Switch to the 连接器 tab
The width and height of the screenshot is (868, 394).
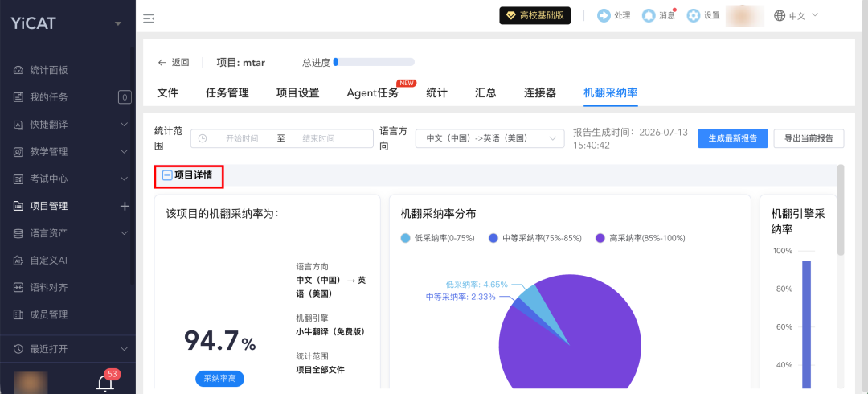pos(540,93)
